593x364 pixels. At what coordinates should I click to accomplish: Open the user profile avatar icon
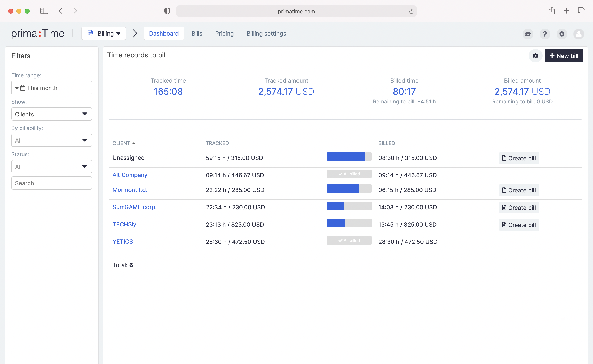[x=579, y=34]
